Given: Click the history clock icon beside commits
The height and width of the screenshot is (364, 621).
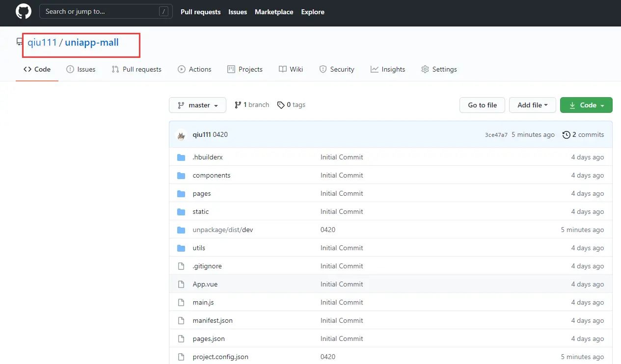Looking at the screenshot, I should [567, 134].
